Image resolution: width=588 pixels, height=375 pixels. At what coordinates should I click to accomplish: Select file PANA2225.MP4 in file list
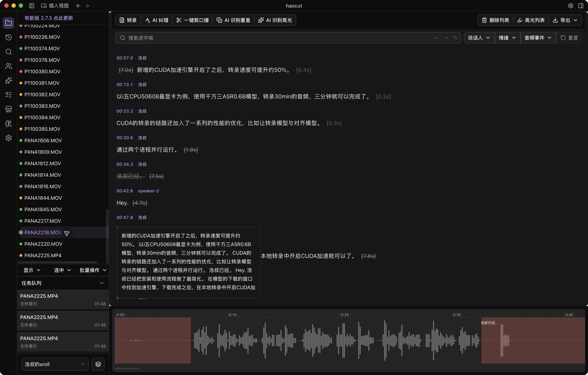43,255
